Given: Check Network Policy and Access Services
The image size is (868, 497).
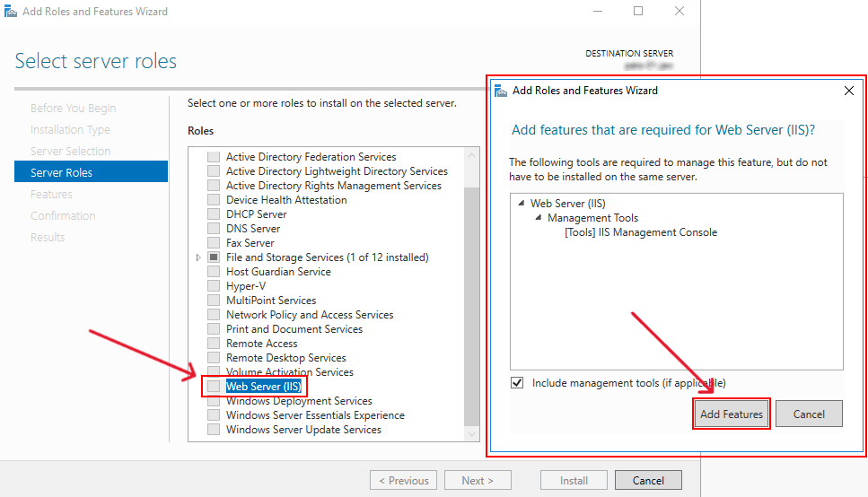Looking at the screenshot, I should tap(214, 315).
